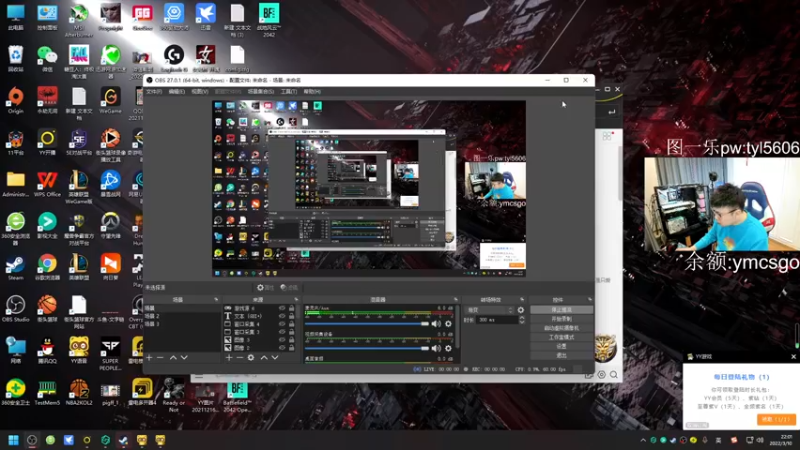Open 谷歌浏览器 Chrome desktop shortcut
The image size is (800, 450).
(x=47, y=267)
